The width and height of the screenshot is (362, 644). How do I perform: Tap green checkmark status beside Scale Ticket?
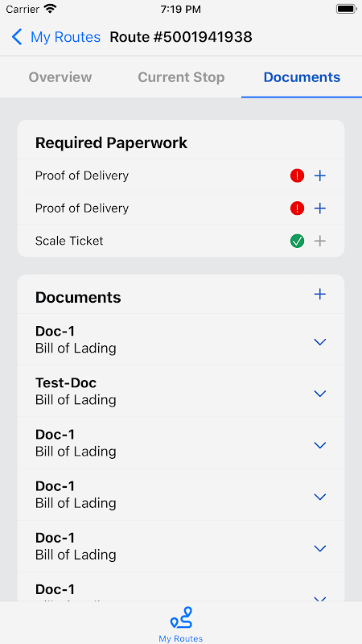tap(297, 241)
